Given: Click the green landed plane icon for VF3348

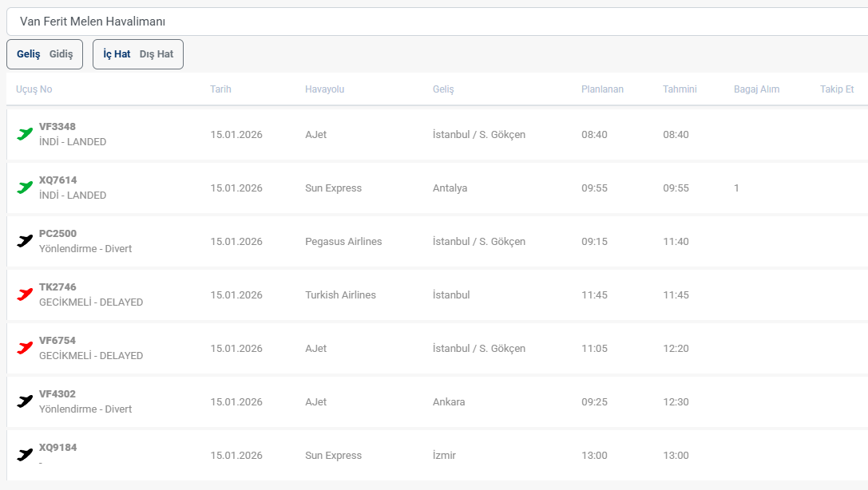Looking at the screenshot, I should (x=25, y=134).
